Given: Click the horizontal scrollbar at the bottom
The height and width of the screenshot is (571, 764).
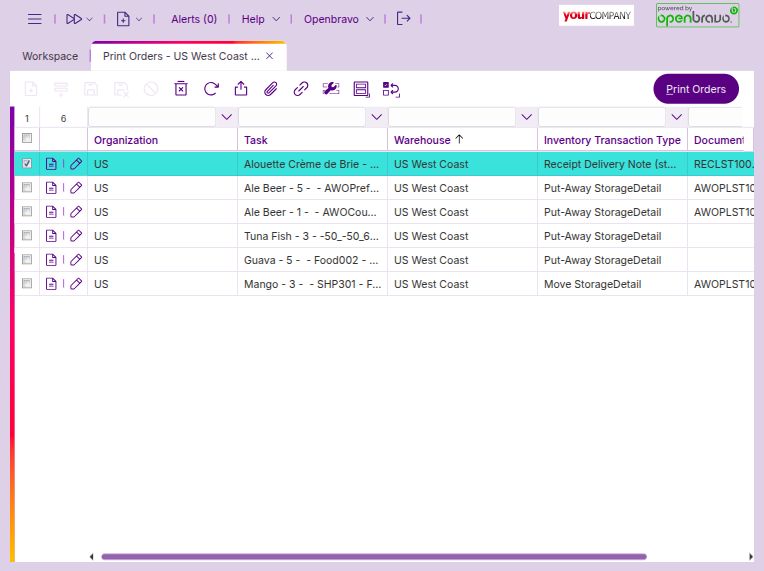Looking at the screenshot, I should point(373,556).
